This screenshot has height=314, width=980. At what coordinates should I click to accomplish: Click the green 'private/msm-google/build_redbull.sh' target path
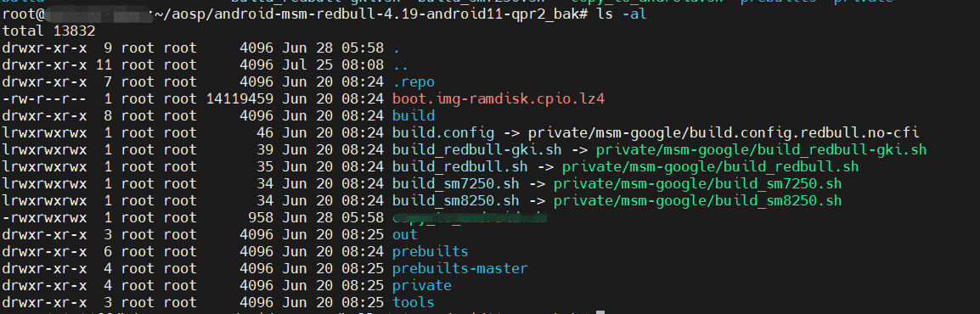click(710, 166)
